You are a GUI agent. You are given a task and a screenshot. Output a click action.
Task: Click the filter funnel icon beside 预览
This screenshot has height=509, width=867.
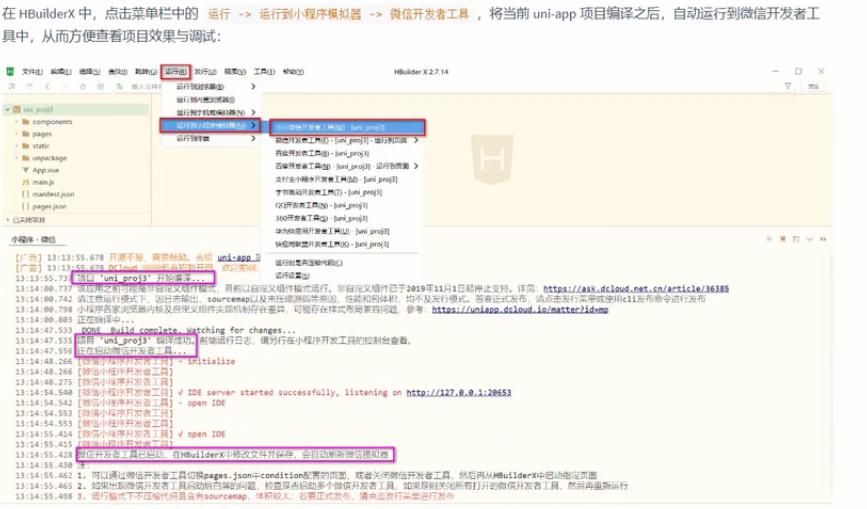coord(788,86)
